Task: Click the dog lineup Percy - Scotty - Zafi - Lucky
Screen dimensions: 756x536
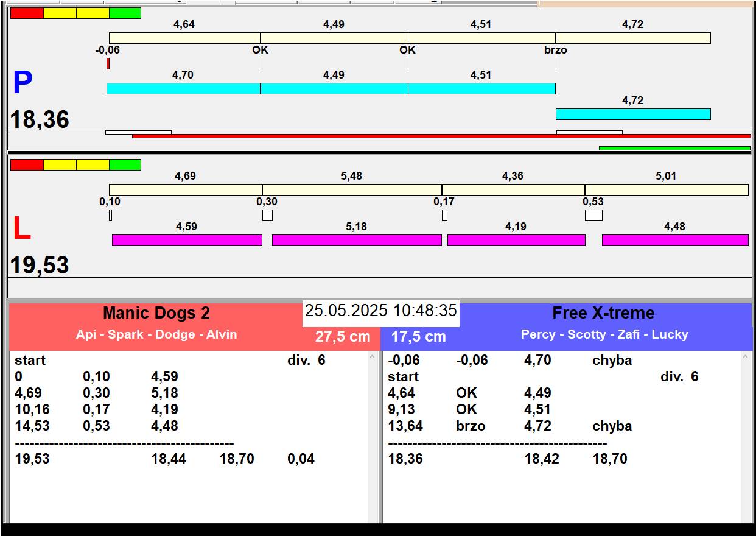Action: point(604,334)
